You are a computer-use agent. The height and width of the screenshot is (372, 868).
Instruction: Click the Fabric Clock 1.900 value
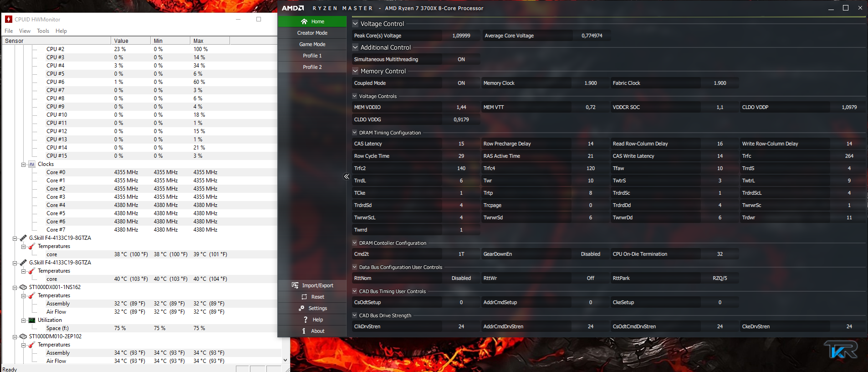tap(720, 83)
